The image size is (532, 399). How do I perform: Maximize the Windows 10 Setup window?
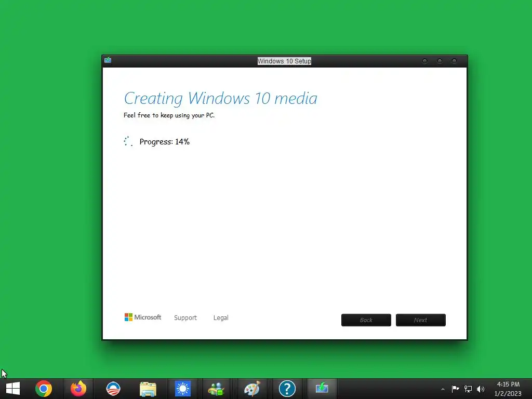[x=440, y=61]
